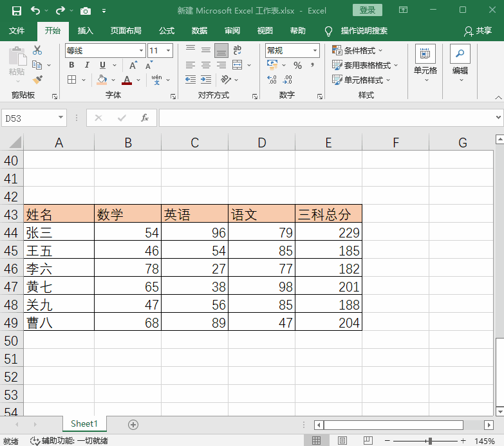
Task: Switch to the 数据 Data tab
Action: coord(200,31)
